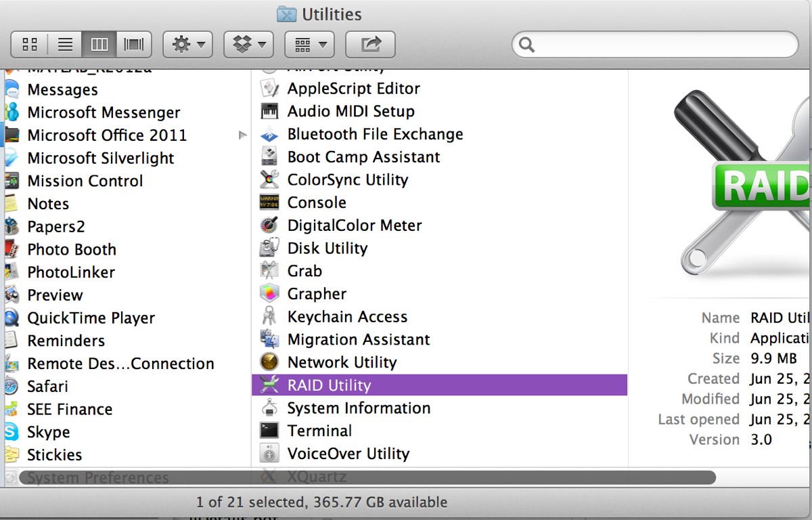Image resolution: width=812 pixels, height=520 pixels.
Task: Open the Dropbox toolbar menu
Action: (248, 45)
